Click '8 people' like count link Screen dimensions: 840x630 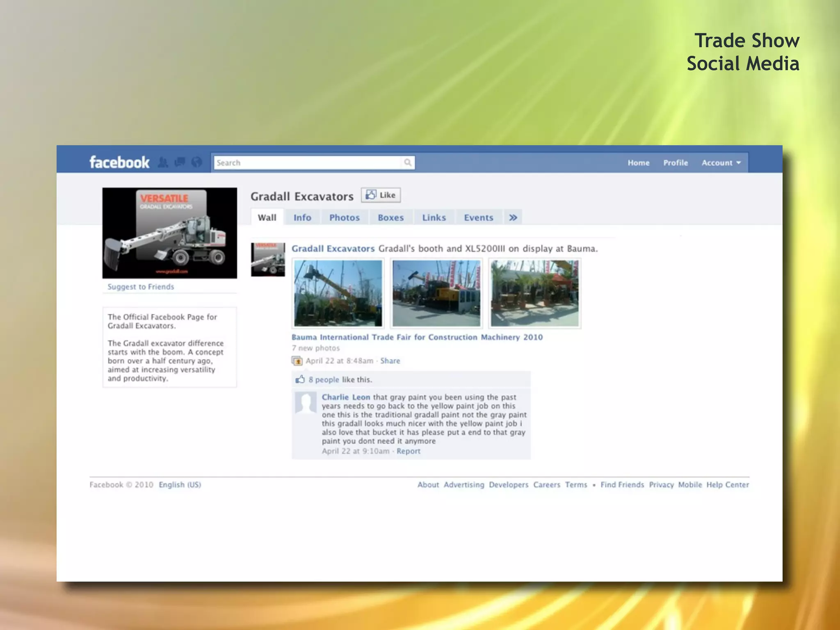[x=324, y=380]
